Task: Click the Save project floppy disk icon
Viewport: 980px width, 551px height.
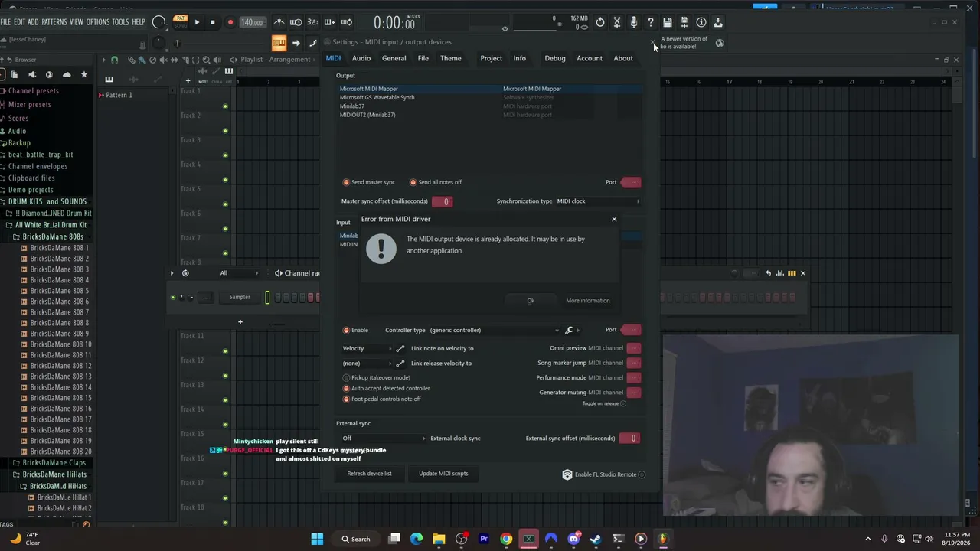Action: click(668, 22)
